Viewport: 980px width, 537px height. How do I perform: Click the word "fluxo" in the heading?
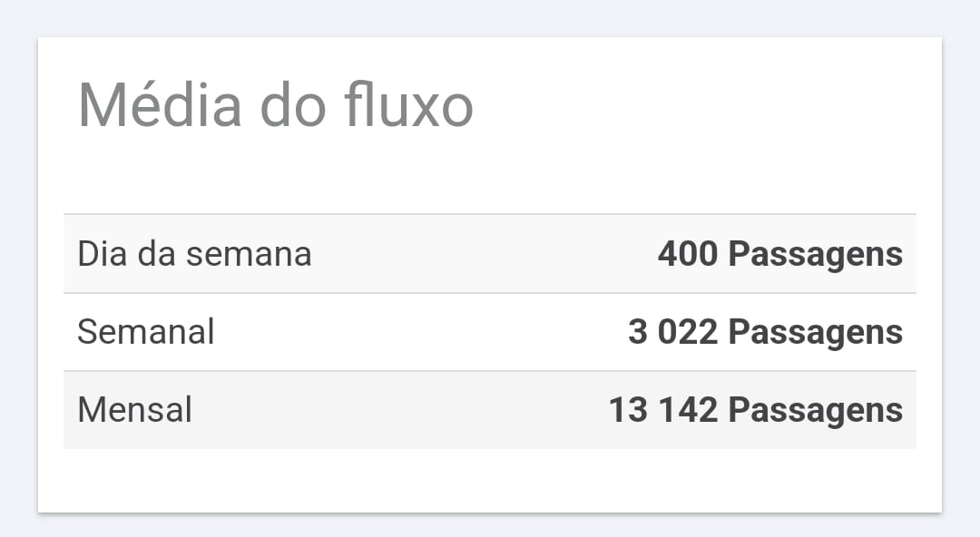pos(408,105)
